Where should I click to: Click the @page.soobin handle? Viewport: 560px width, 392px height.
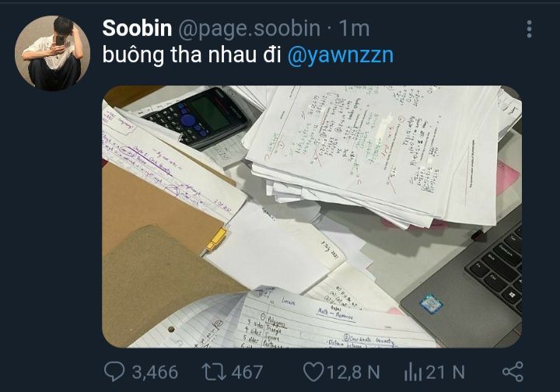click(x=249, y=29)
